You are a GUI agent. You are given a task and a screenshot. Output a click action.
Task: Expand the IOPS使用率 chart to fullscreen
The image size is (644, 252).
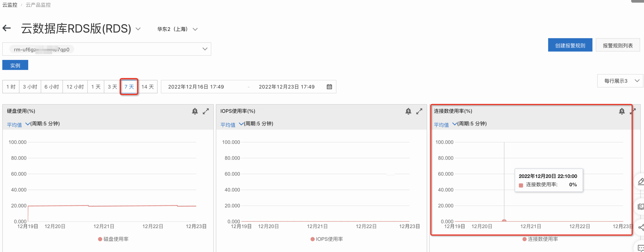click(x=419, y=111)
